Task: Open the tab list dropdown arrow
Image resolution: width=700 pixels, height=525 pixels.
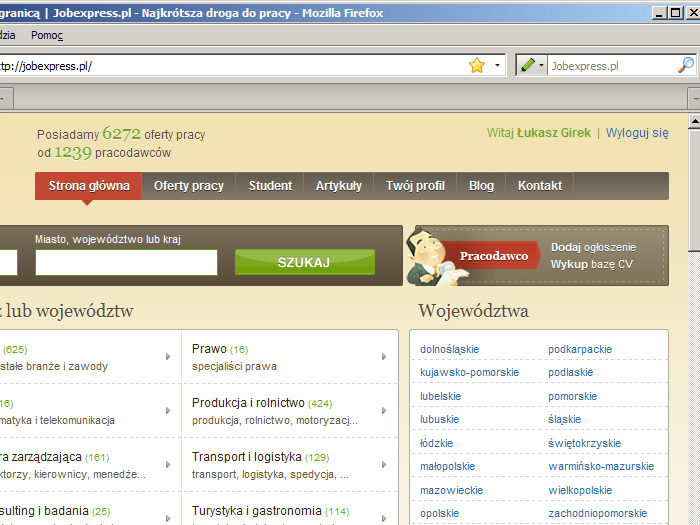Action: coord(694,98)
